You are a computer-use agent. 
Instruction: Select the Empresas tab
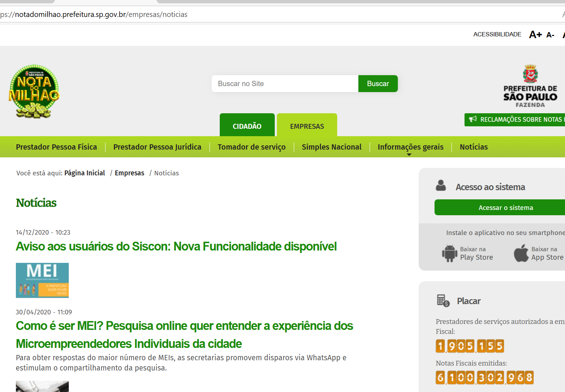(x=307, y=125)
